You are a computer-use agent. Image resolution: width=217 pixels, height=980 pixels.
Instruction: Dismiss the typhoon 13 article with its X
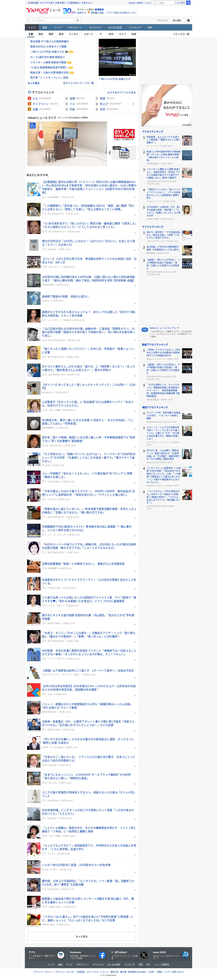tap(135, 197)
